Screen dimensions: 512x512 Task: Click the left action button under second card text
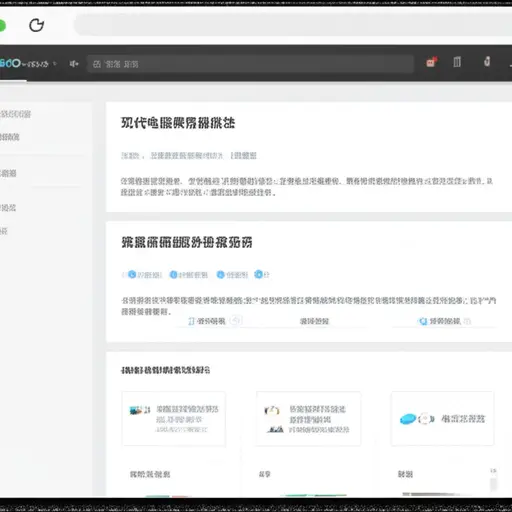point(207,321)
